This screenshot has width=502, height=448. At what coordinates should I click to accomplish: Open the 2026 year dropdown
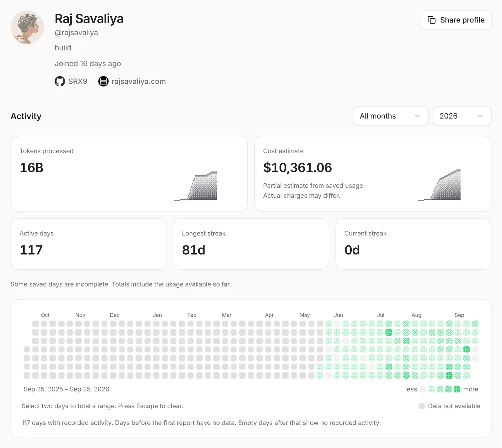click(462, 116)
